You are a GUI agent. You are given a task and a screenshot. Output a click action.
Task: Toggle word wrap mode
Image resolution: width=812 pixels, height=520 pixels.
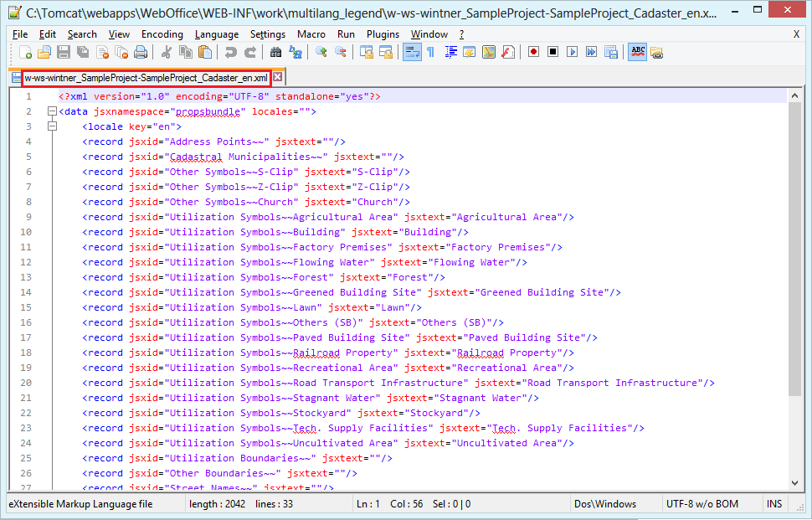pyautogui.click(x=411, y=52)
